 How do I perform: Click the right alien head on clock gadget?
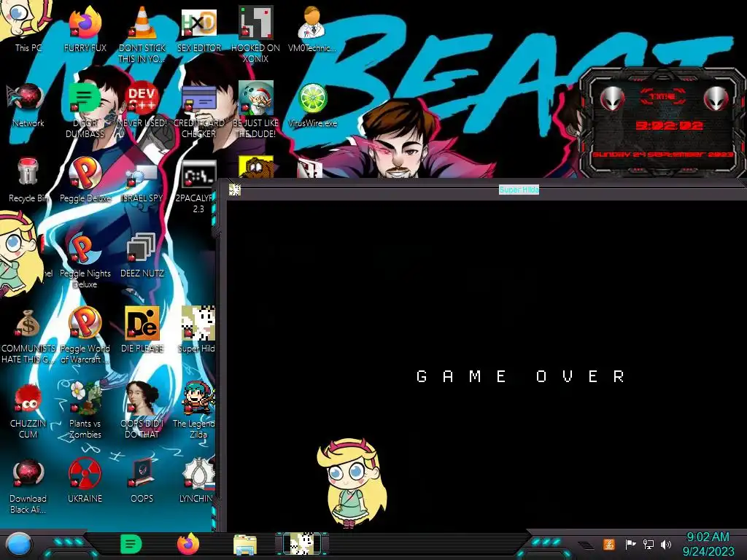(x=716, y=99)
